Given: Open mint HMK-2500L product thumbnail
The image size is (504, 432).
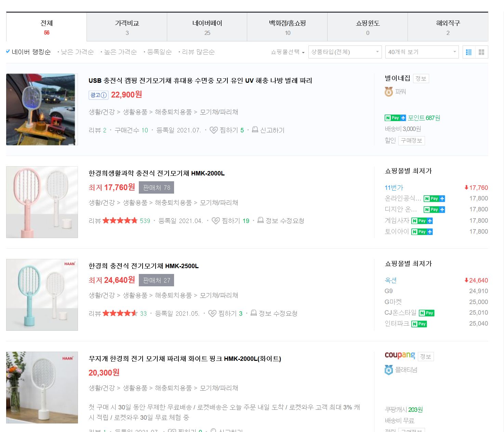Looking at the screenshot, I should point(42,295).
